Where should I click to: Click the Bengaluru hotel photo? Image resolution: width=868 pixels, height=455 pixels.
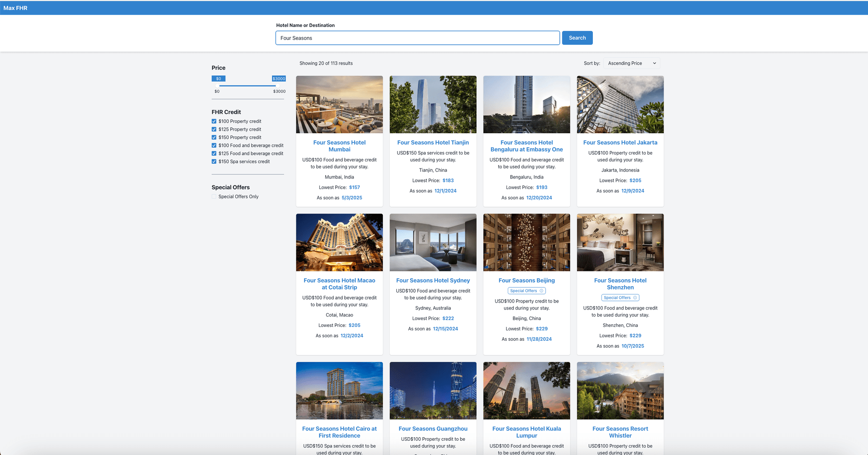pyautogui.click(x=527, y=105)
